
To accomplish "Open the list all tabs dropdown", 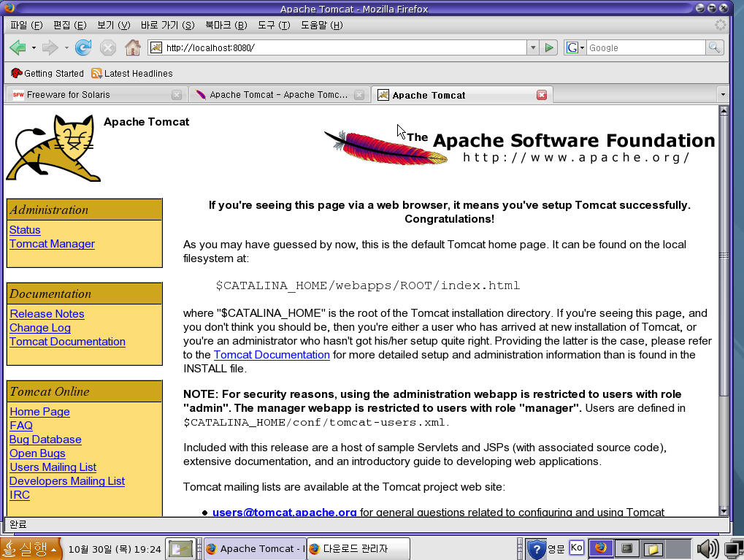I will pyautogui.click(x=723, y=94).
